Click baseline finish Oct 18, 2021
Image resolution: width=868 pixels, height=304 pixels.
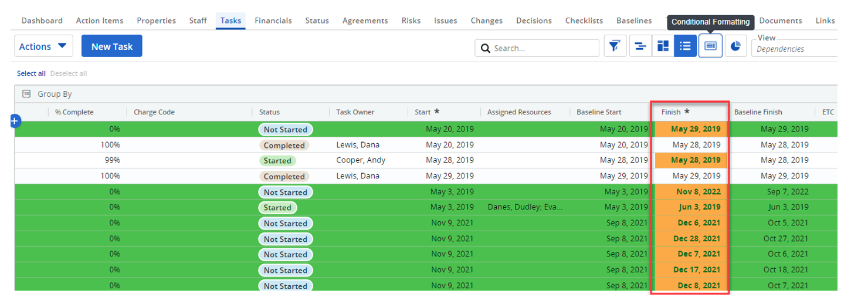786,270
